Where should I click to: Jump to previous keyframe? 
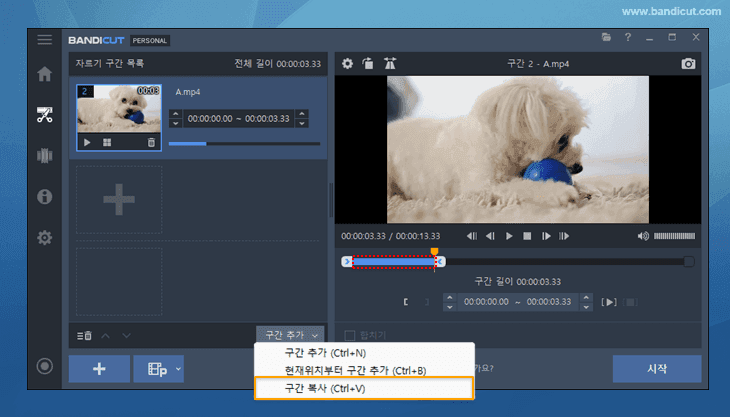pyautogui.click(x=472, y=236)
